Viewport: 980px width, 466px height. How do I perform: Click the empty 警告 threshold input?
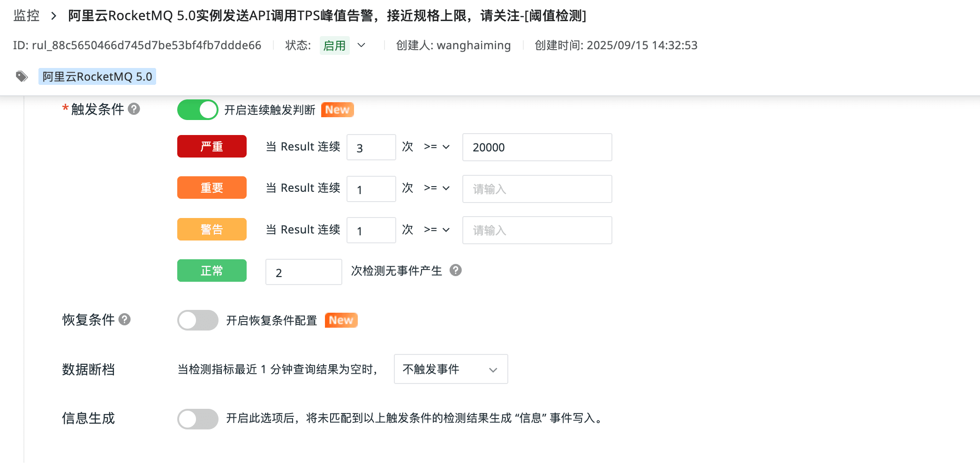(x=537, y=230)
